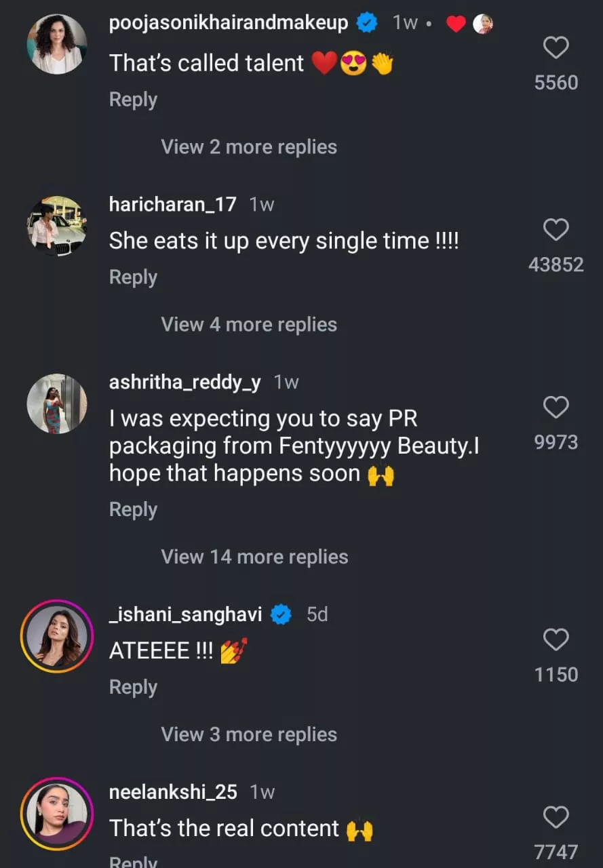Open the _ishani_sanghavi username link

(185, 614)
